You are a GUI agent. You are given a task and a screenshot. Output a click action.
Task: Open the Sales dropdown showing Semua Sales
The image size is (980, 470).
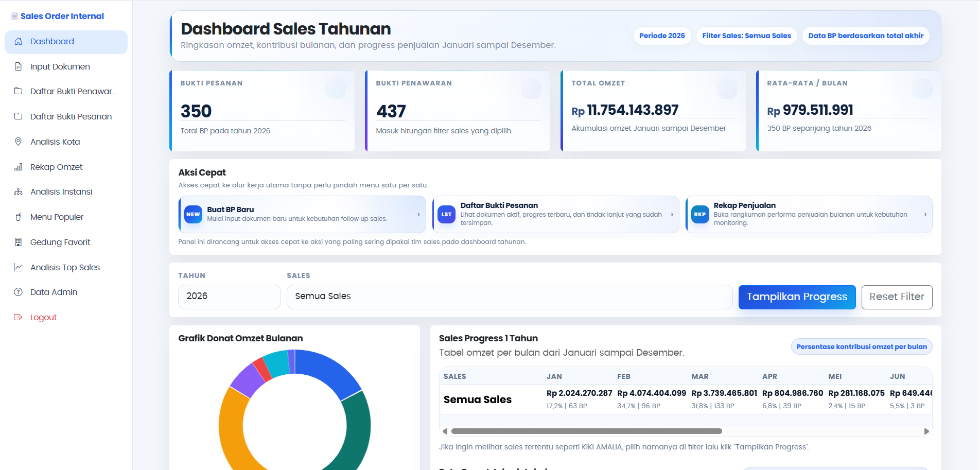[510, 297]
